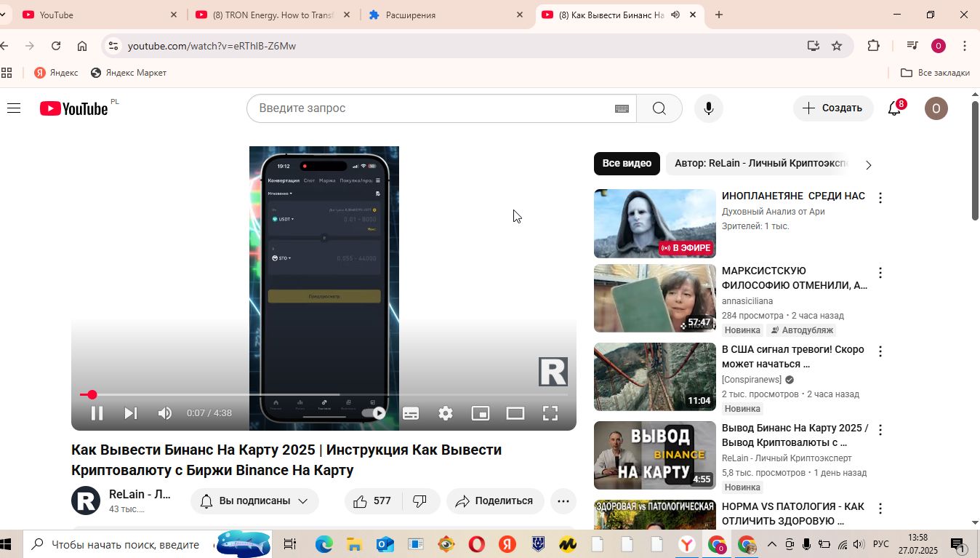Click the video progress bar
The width and height of the screenshot is (980, 558).
[324, 395]
